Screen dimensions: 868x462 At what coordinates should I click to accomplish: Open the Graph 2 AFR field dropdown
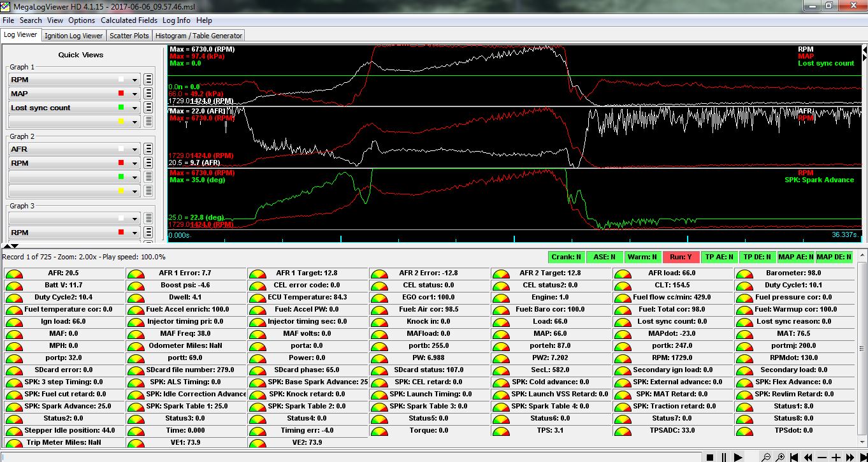134,150
